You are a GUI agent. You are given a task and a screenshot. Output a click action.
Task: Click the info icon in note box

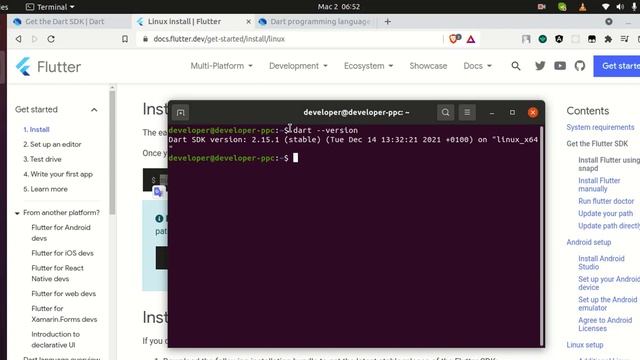159,219
